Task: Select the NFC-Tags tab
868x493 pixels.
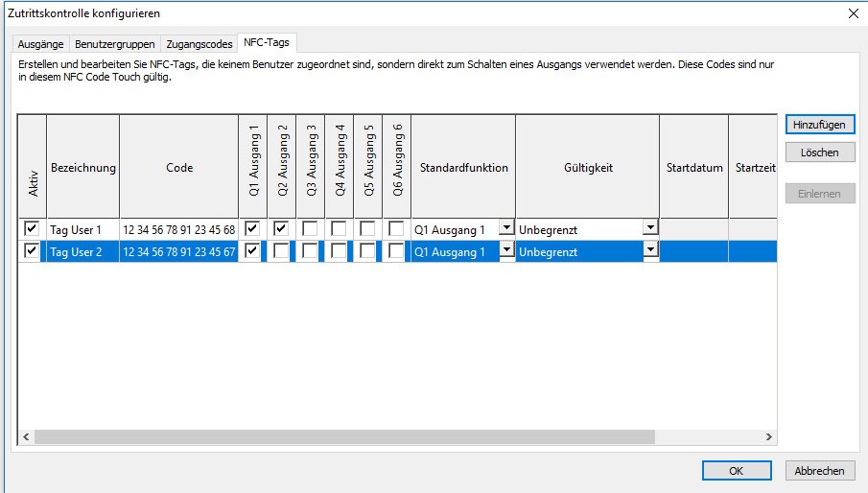Action: click(x=267, y=42)
